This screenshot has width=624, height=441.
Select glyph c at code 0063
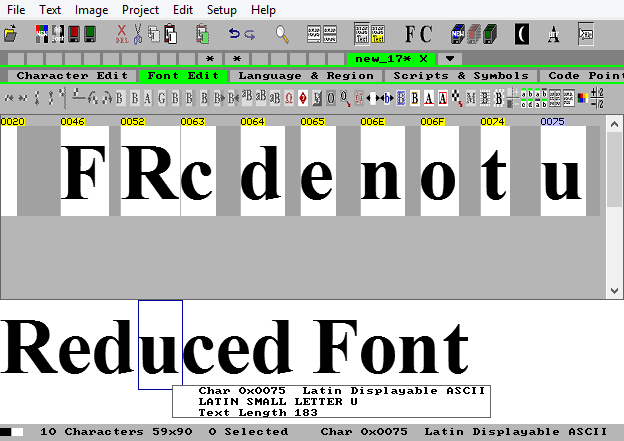[198, 171]
